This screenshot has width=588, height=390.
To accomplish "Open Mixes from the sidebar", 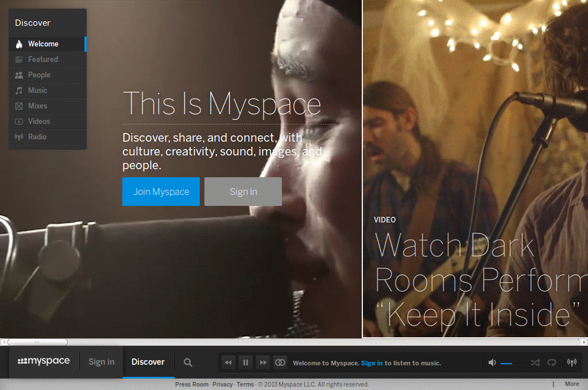I will [x=48, y=106].
